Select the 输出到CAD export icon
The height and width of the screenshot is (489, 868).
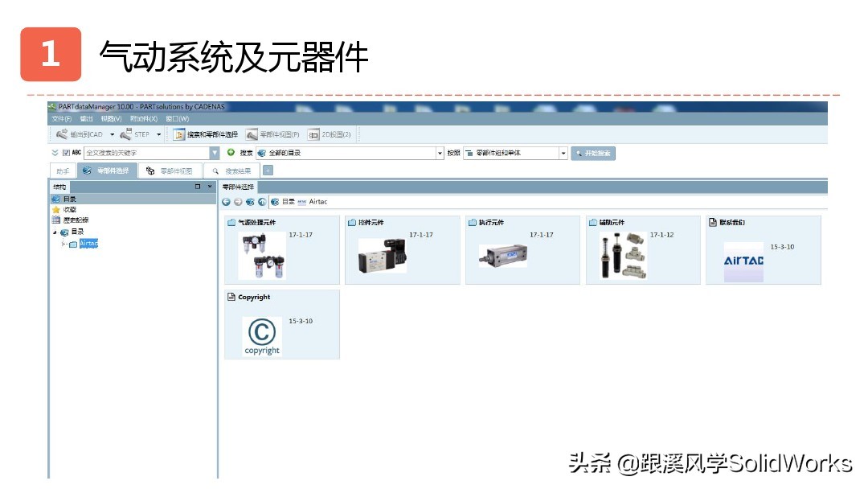(x=64, y=134)
